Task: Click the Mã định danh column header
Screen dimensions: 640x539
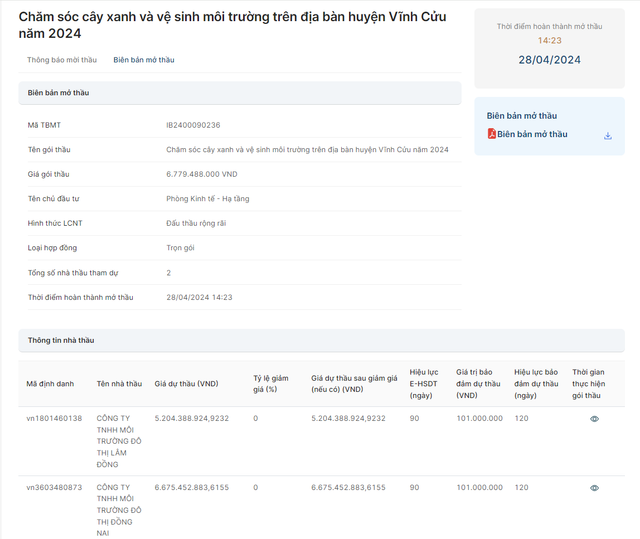Action: click(51, 383)
